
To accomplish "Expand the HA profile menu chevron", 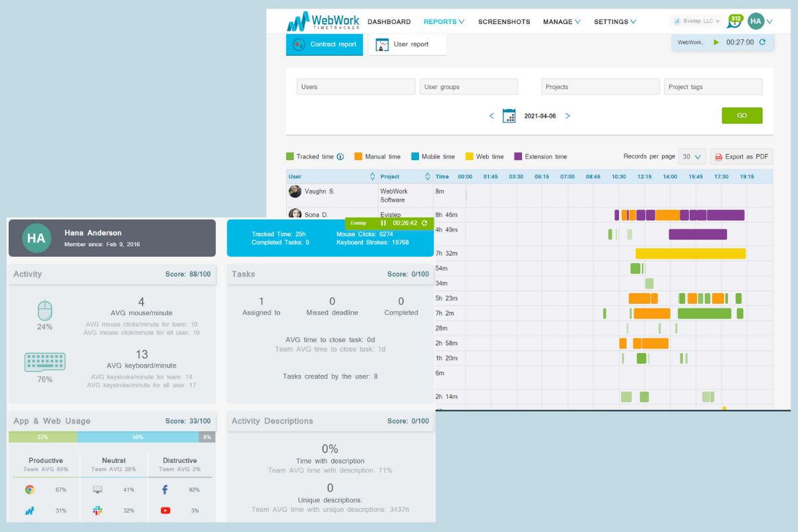I will 769,21.
